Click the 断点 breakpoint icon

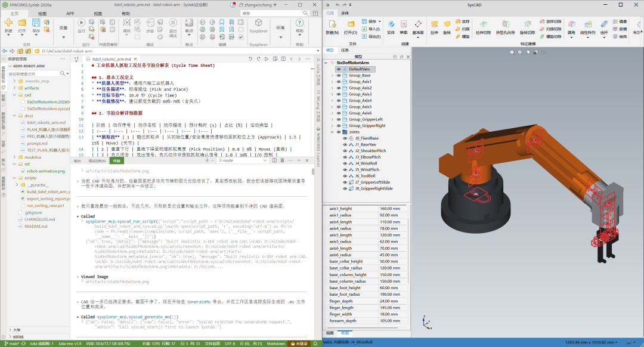[x=189, y=23]
